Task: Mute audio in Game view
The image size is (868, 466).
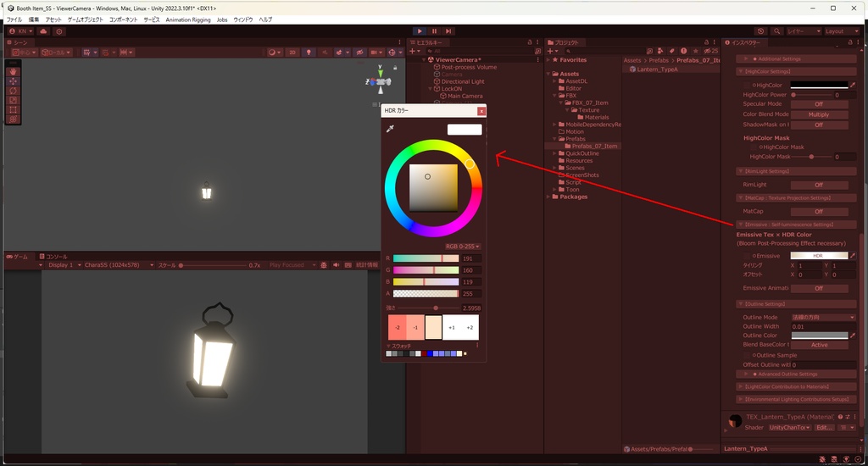Action: (x=336, y=265)
